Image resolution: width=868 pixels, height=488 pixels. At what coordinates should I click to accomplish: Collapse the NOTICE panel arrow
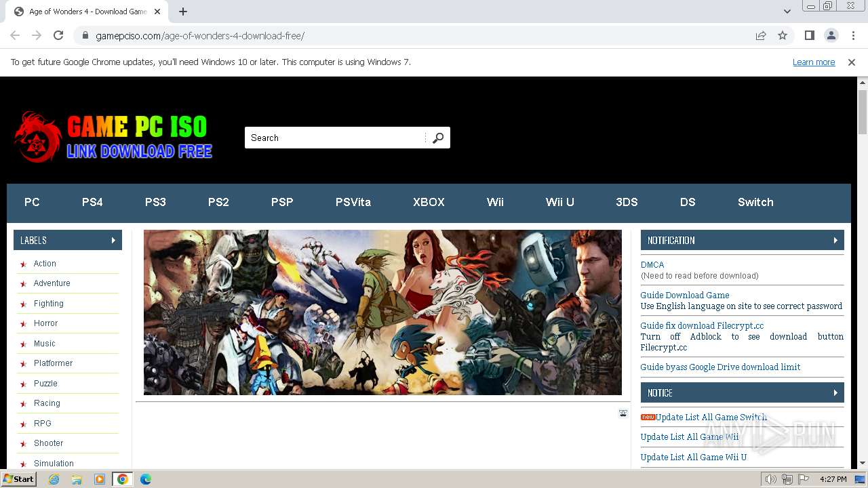coord(835,392)
